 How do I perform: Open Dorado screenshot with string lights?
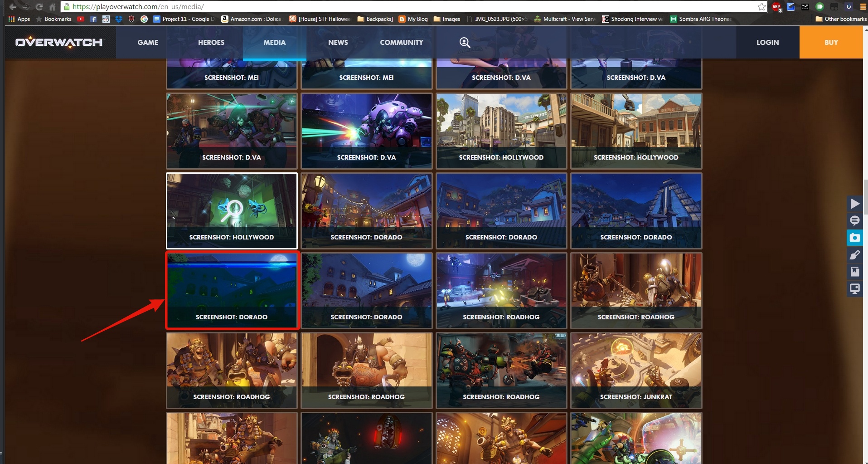pyautogui.click(x=367, y=211)
